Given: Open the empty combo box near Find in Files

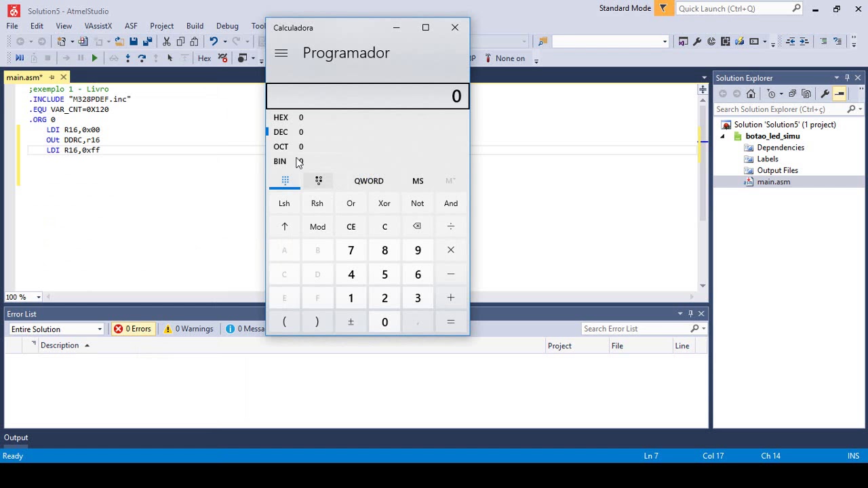Looking at the screenshot, I should click(x=610, y=41).
